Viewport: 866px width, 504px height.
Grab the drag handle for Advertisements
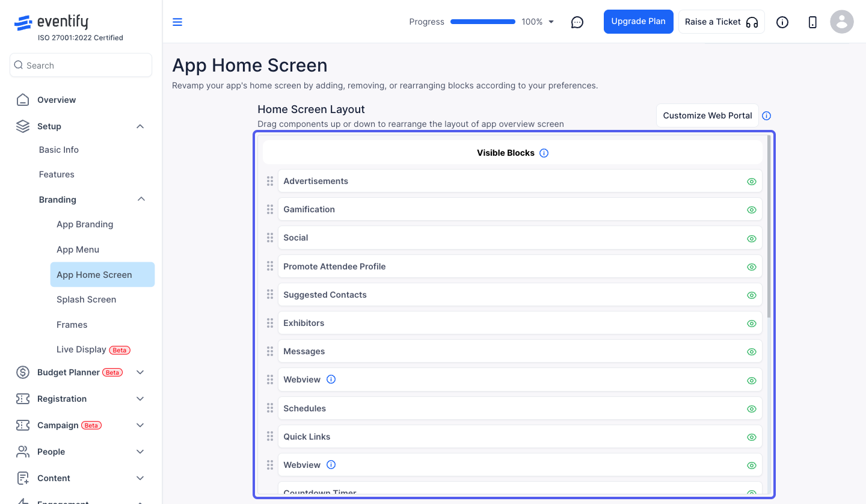270,181
